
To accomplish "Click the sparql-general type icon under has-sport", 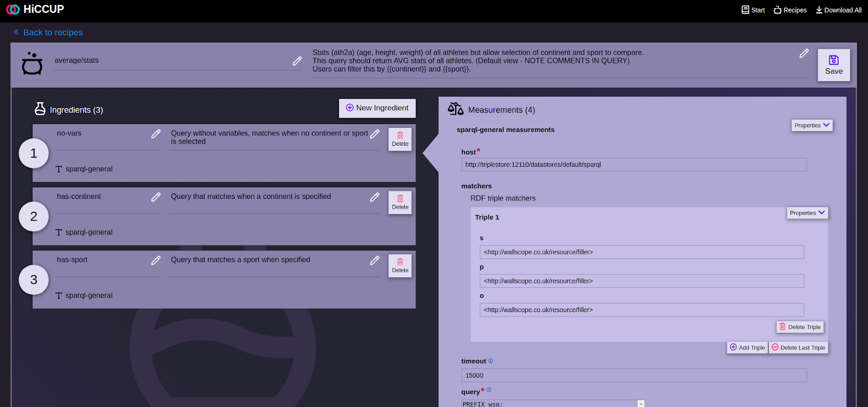I will [59, 296].
